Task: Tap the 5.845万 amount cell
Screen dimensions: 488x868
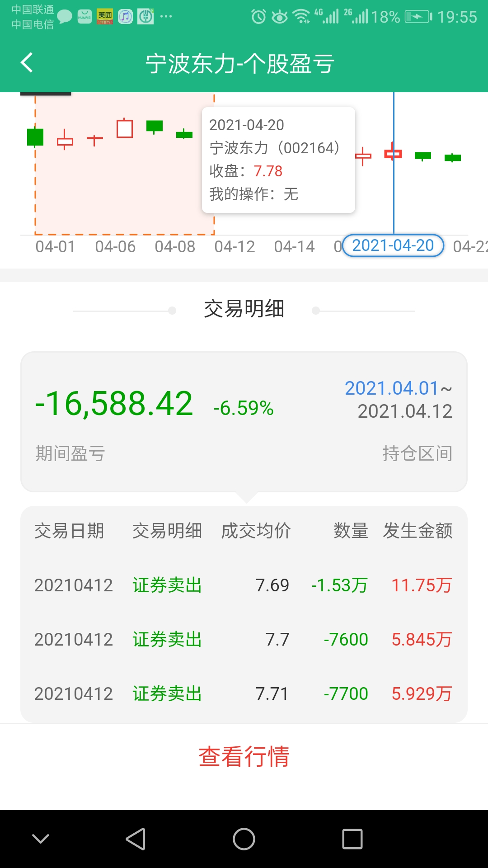Action: [422, 639]
